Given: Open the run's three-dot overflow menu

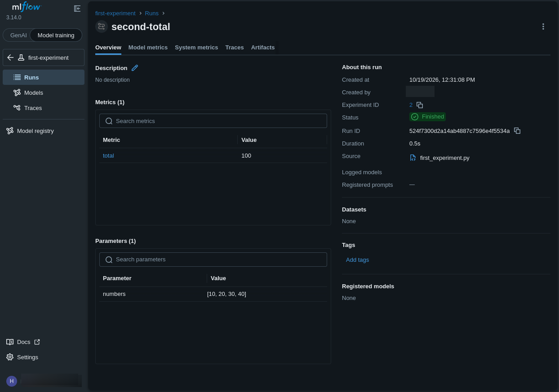Looking at the screenshot, I should point(543,26).
